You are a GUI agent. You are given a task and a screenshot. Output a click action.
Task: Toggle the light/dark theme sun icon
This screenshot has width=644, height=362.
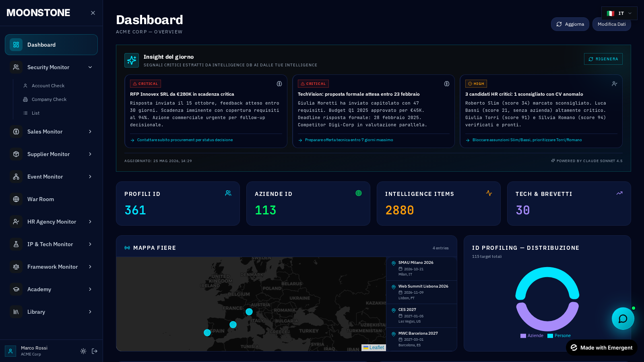(83, 351)
